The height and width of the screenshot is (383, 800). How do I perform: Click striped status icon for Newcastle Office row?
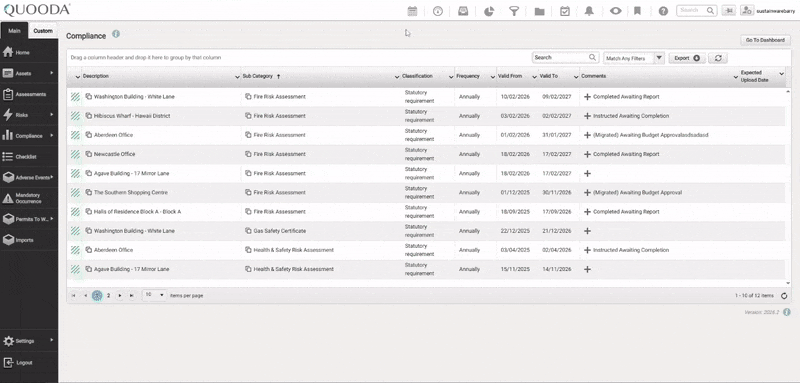click(76, 154)
